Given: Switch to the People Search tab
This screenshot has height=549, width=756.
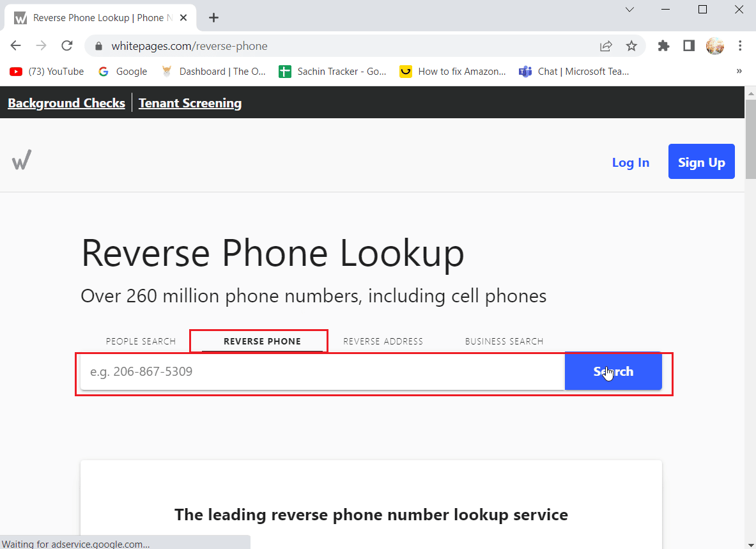Looking at the screenshot, I should coord(141,341).
